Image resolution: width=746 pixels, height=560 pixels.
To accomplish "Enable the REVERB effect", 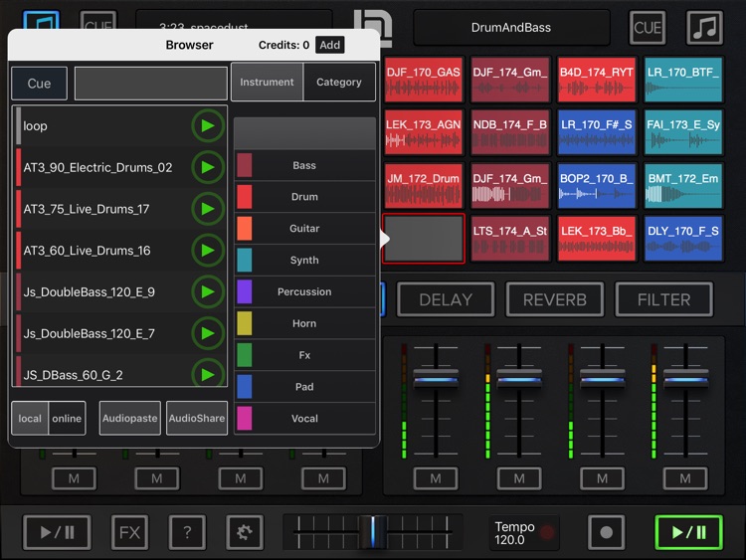I will (x=555, y=299).
